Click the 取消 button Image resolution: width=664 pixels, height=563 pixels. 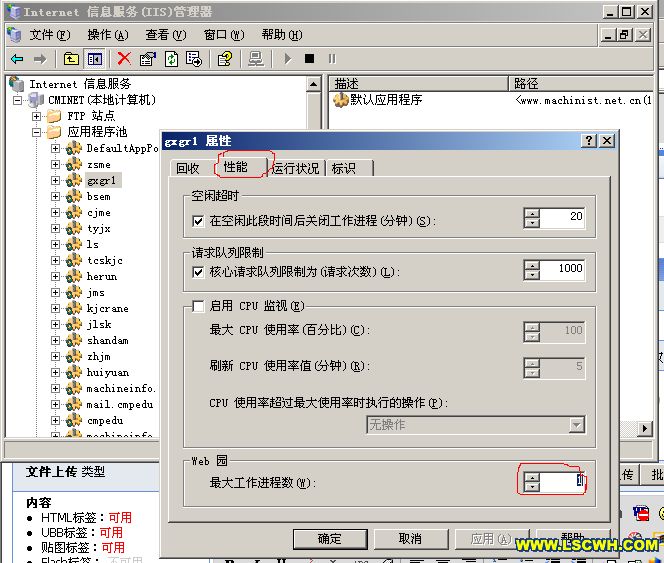click(410, 538)
